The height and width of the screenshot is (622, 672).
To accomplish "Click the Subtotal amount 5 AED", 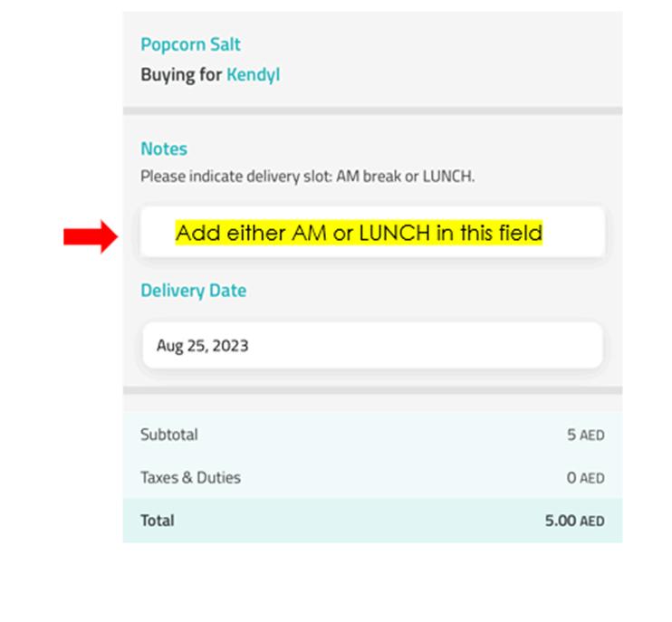I will point(585,435).
